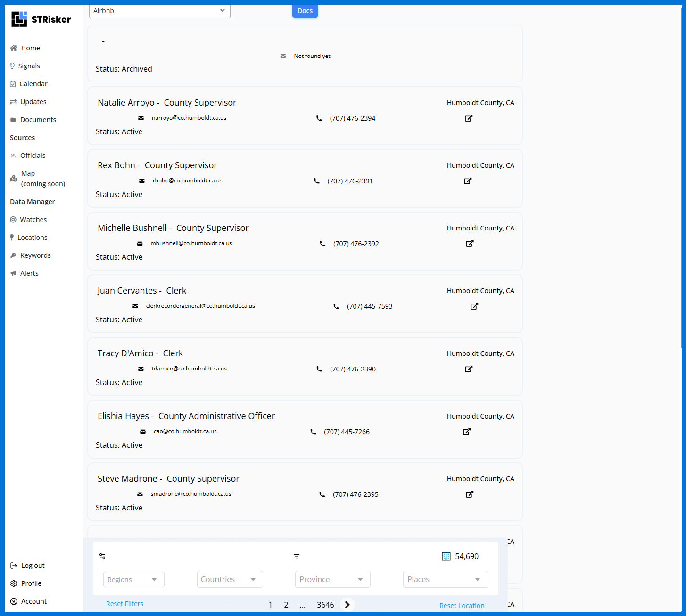The height and width of the screenshot is (616, 686).
Task: Open the Countries filter dropdown
Action: pyautogui.click(x=230, y=579)
